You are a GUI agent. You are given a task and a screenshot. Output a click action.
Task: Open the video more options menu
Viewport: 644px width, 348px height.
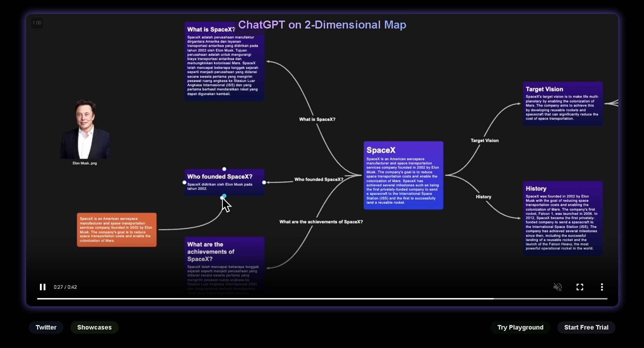[x=602, y=287]
